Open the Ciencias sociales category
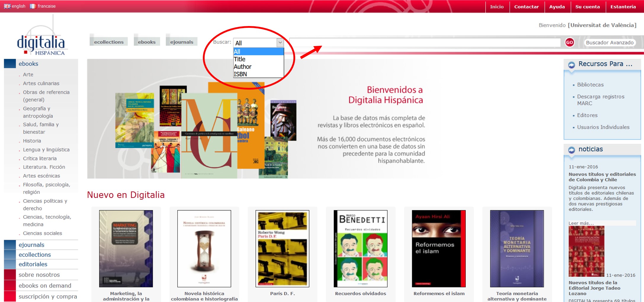The image size is (644, 302). pos(42,233)
